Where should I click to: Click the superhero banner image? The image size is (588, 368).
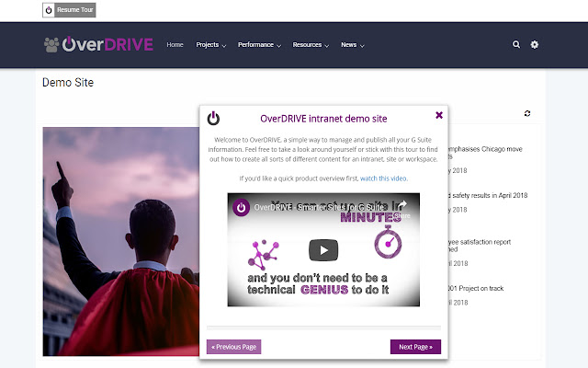coord(121,241)
